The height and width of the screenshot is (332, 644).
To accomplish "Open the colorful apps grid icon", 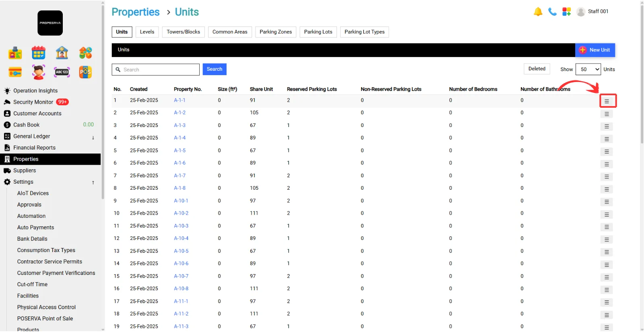I will pyautogui.click(x=567, y=12).
